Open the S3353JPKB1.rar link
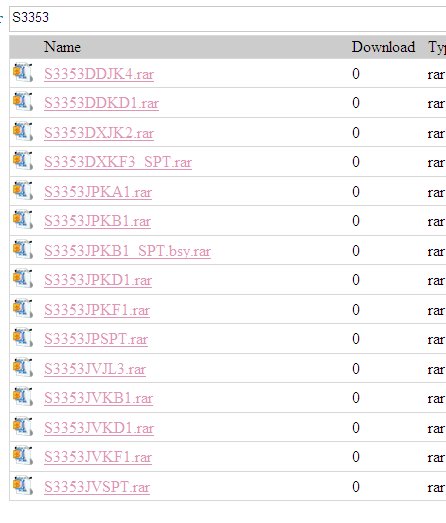Screen dimensions: 446x523 pos(97,221)
